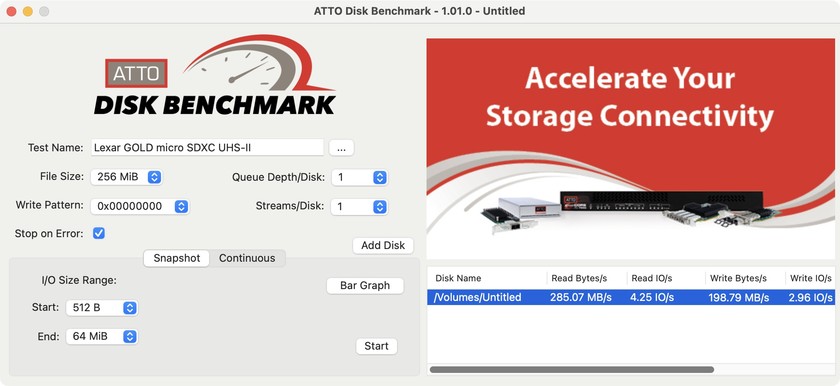Click the horizontal scrollbar under disk list
The height and width of the screenshot is (386, 840).
click(x=572, y=369)
